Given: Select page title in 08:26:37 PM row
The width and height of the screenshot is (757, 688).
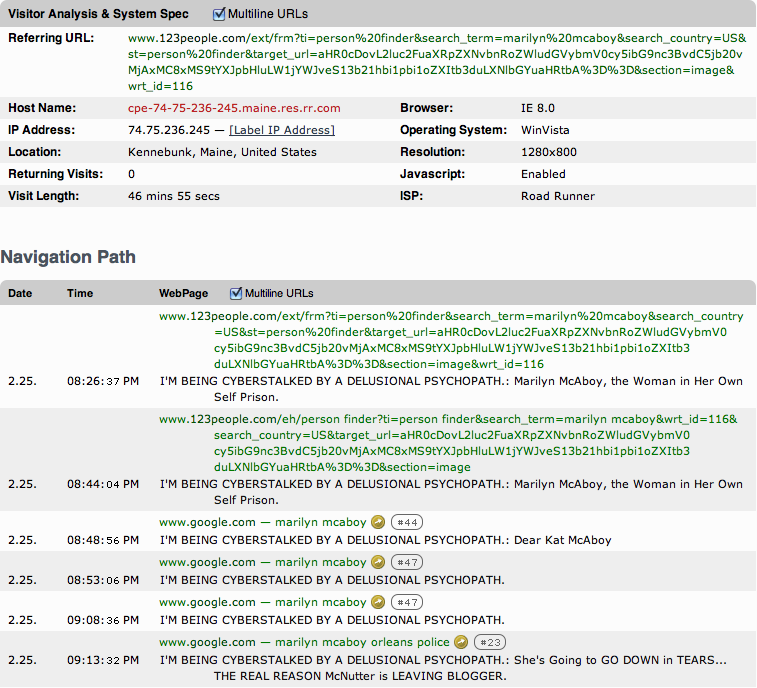Looking at the screenshot, I should coord(451,389).
